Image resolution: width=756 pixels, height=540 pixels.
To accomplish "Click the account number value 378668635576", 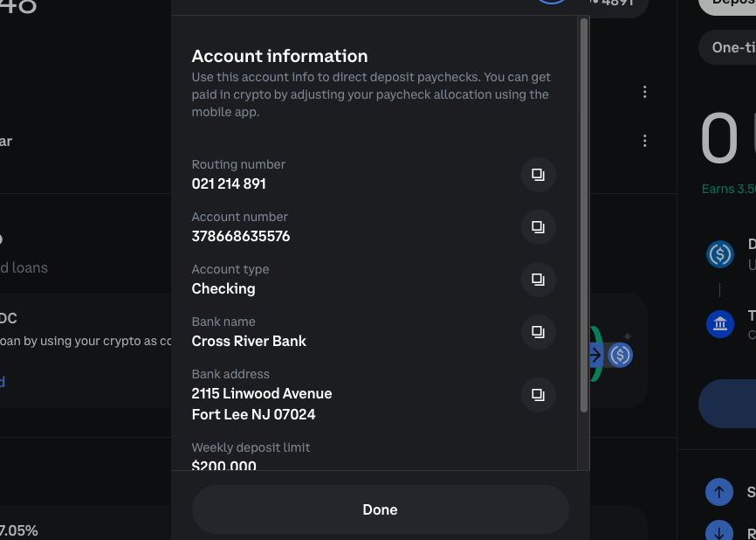I will pyautogui.click(x=241, y=237).
